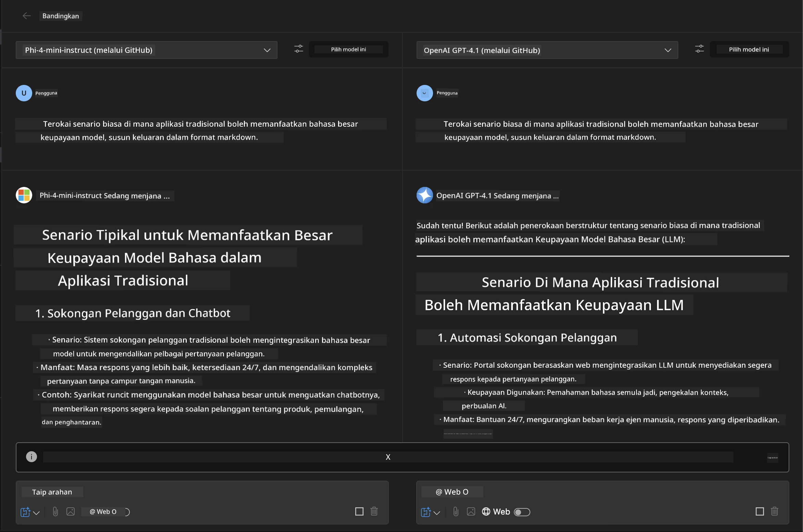Click the user prompt text in the Phi-4 pane
The width and height of the screenshot is (803, 532).
(199, 130)
